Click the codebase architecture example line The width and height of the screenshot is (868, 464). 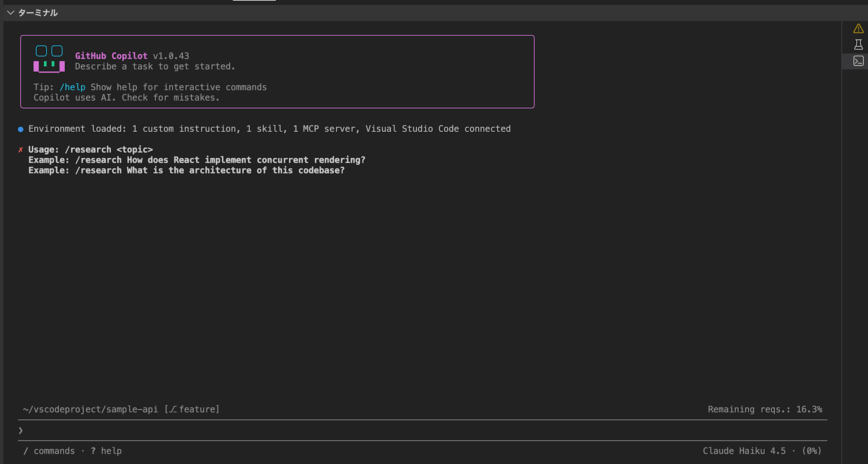click(187, 171)
